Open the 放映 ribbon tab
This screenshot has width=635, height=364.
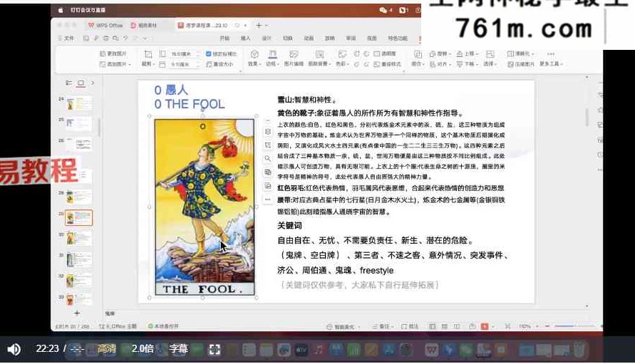(x=330, y=38)
